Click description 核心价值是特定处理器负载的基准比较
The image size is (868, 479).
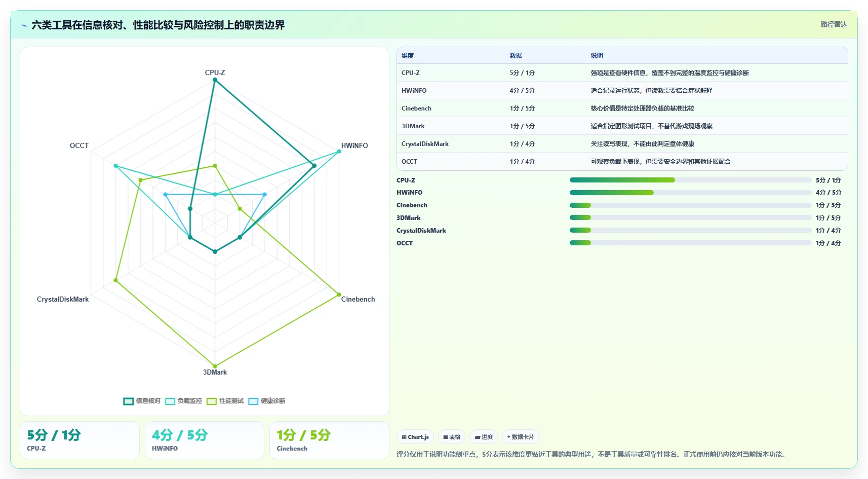pyautogui.click(x=642, y=108)
